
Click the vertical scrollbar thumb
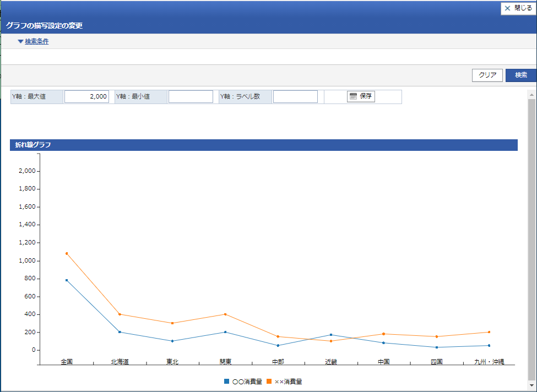coord(531,239)
